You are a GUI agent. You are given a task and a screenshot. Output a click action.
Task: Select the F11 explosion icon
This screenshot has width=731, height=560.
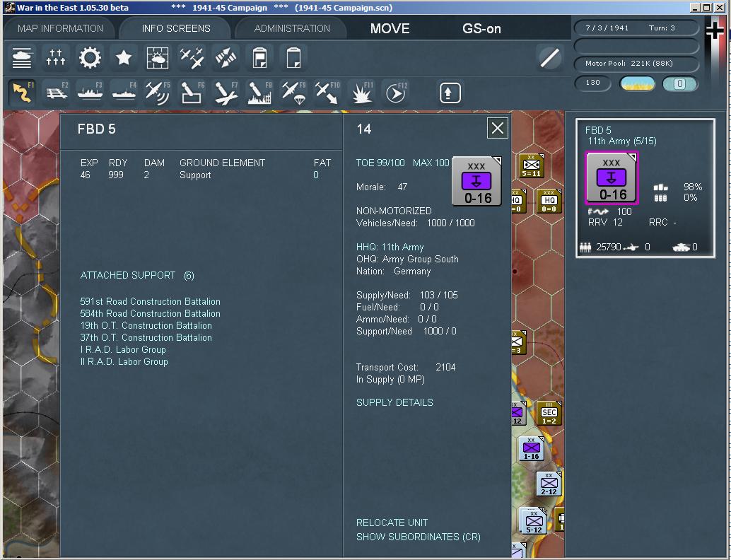click(x=362, y=93)
